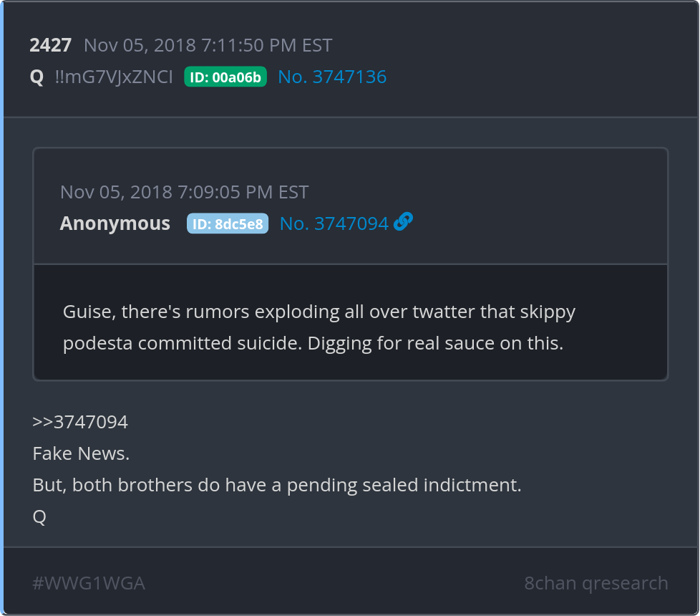Open quoted post link No. 3747094
This screenshot has width=700, height=616.
pos(334,223)
